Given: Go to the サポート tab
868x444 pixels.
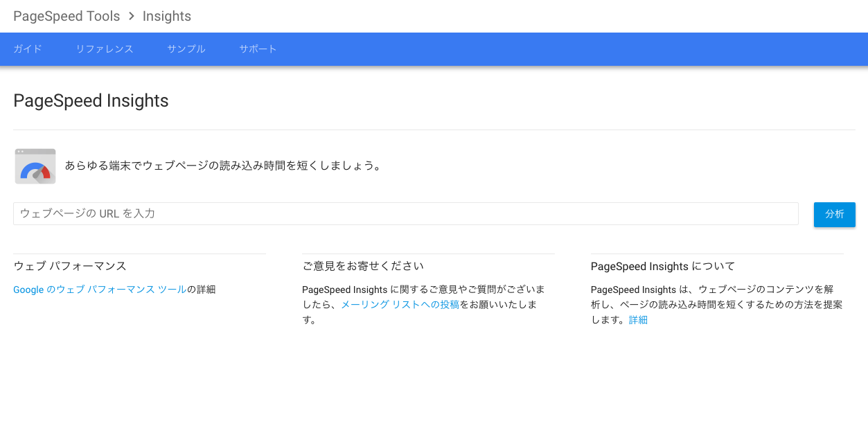Looking at the screenshot, I should coord(258,49).
